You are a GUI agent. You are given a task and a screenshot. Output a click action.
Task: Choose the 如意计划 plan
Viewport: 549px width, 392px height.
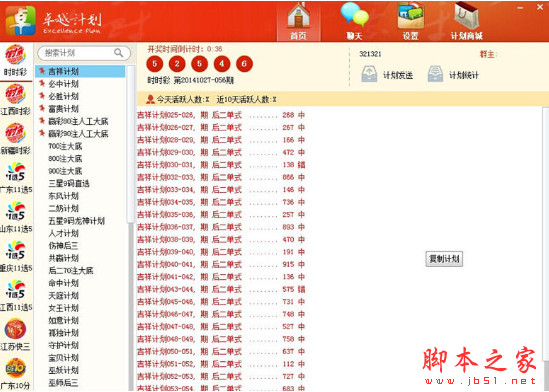[63, 320]
